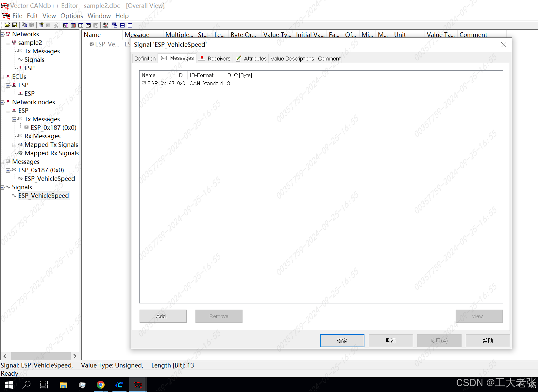Collapse the sample2 network node
This screenshot has width=538, height=392.
[x=8, y=43]
